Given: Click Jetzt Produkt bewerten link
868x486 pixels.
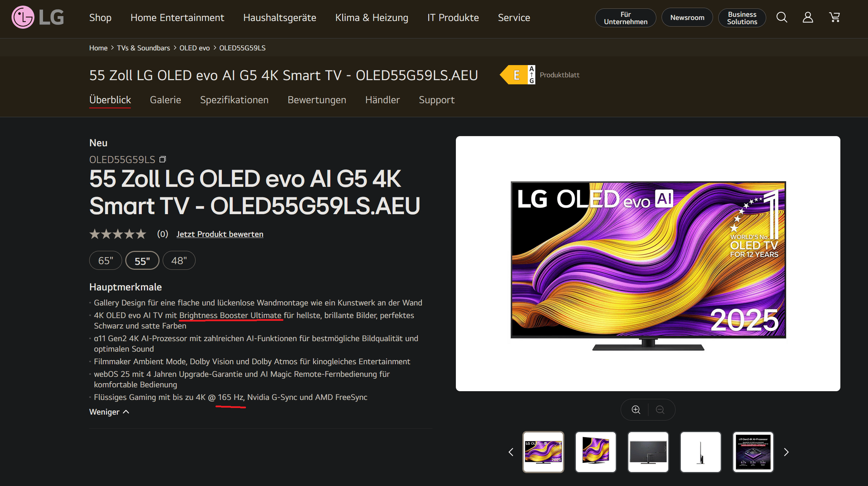Looking at the screenshot, I should pyautogui.click(x=220, y=234).
